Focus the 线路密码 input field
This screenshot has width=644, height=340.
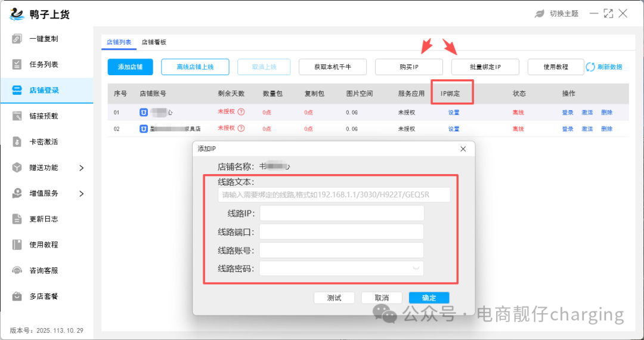[x=342, y=268]
